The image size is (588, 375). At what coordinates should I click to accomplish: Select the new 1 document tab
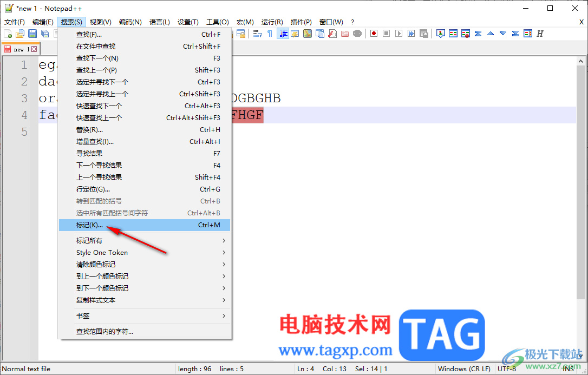[21, 49]
